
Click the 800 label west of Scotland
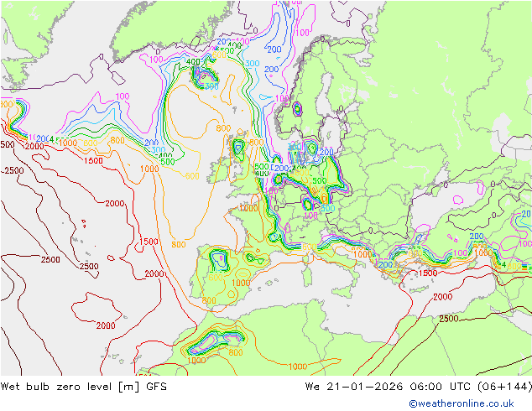point(223,127)
